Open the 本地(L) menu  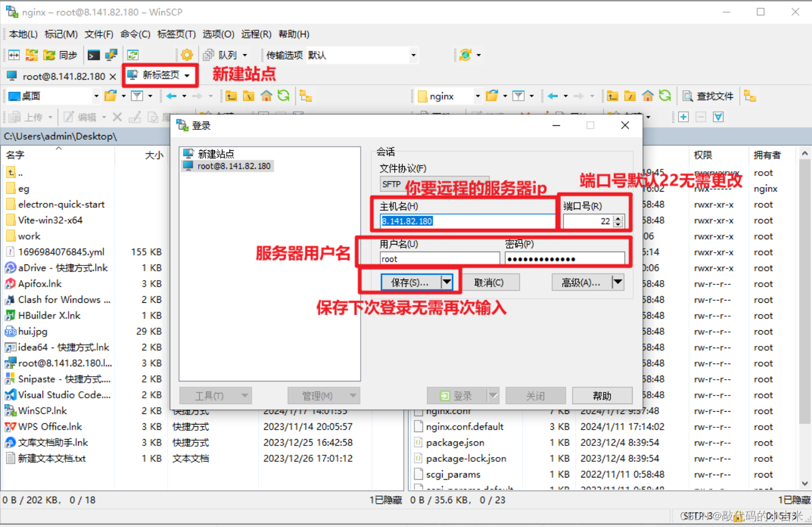tap(23, 34)
